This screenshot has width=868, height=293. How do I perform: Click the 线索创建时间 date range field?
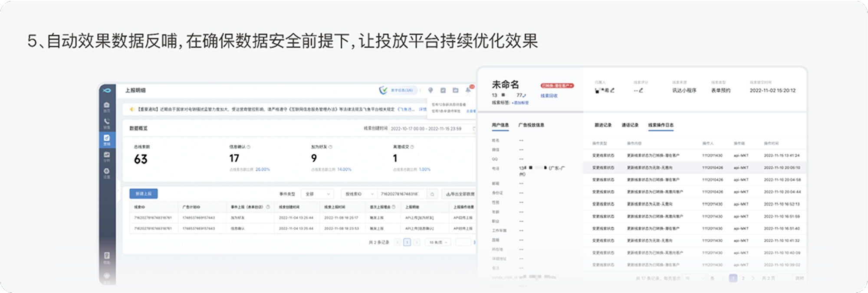point(427,129)
